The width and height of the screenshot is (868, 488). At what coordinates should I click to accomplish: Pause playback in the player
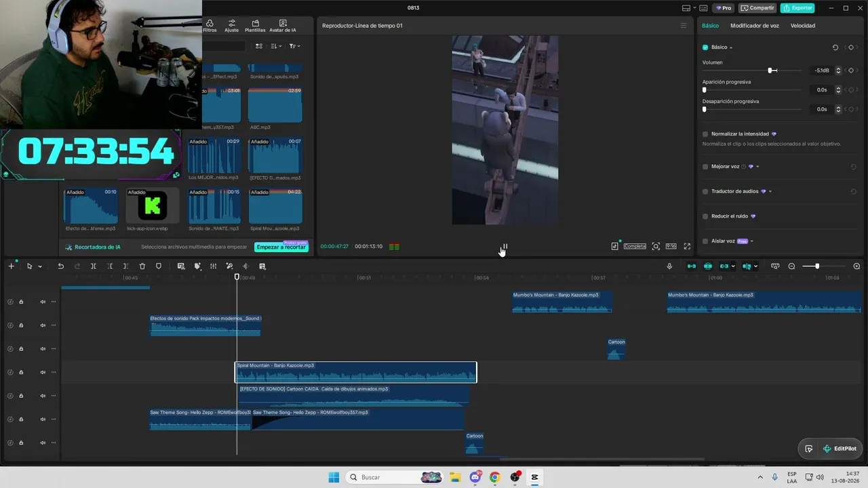[x=505, y=247]
